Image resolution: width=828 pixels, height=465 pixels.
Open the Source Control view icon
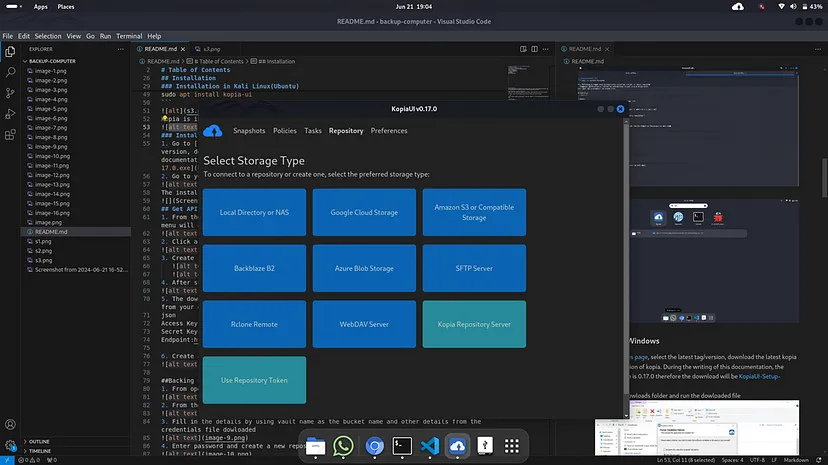click(10, 92)
